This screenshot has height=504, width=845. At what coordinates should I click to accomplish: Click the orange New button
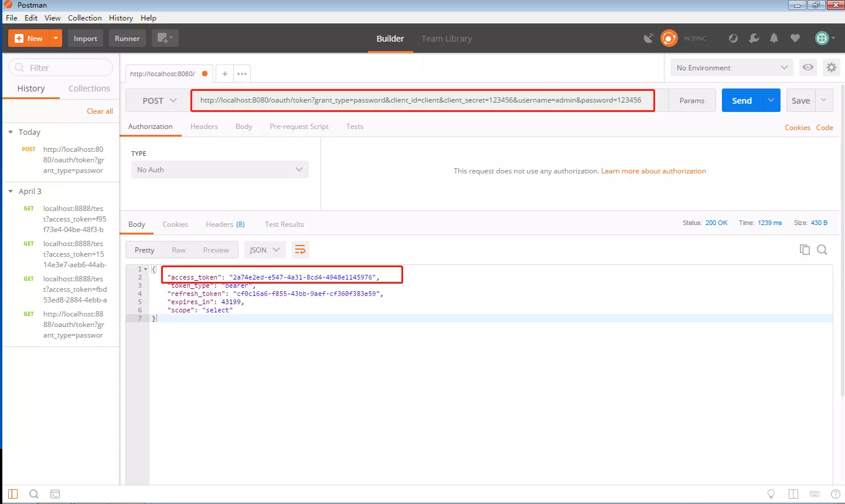pyautogui.click(x=29, y=38)
